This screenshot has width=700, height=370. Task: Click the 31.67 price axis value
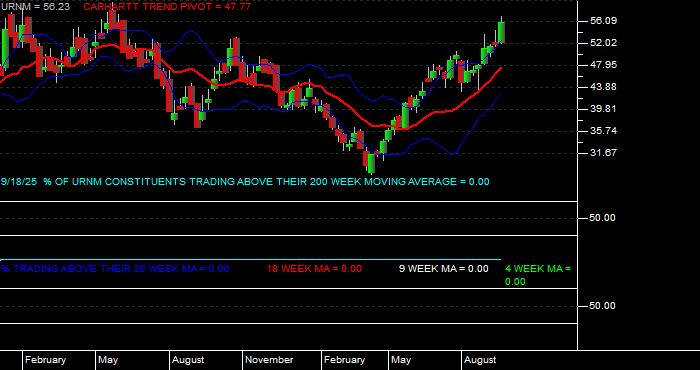pyautogui.click(x=603, y=153)
